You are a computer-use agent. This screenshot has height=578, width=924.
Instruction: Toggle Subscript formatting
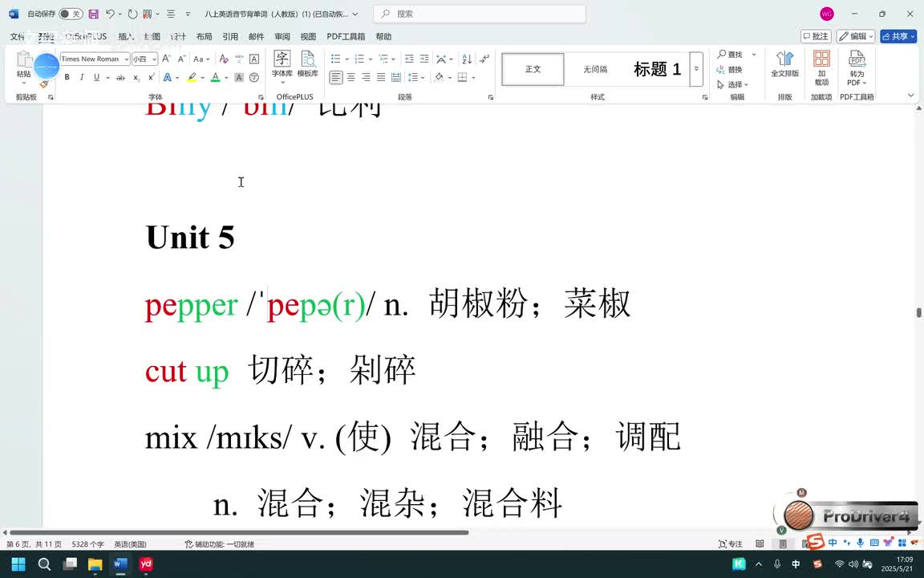pyautogui.click(x=136, y=77)
